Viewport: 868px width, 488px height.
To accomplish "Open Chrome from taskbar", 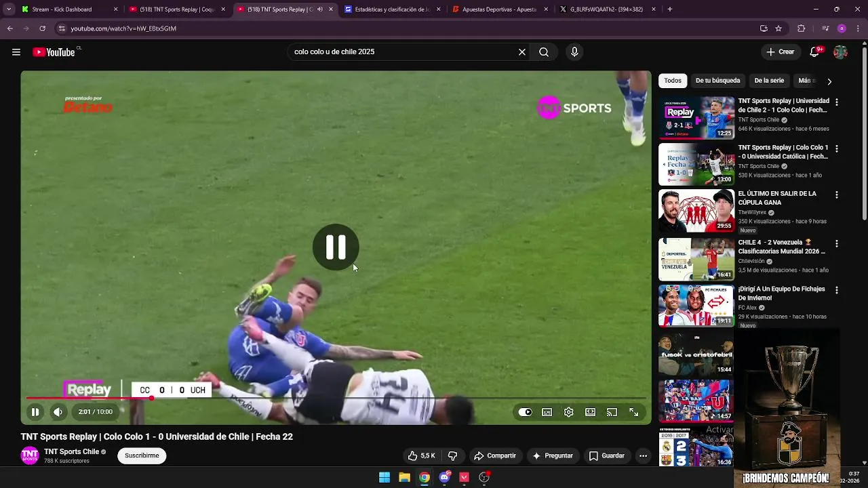I will 424,477.
